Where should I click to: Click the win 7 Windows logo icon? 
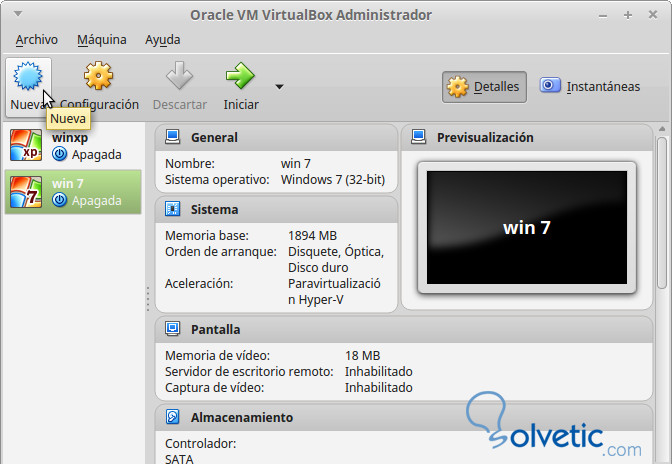[x=26, y=192]
